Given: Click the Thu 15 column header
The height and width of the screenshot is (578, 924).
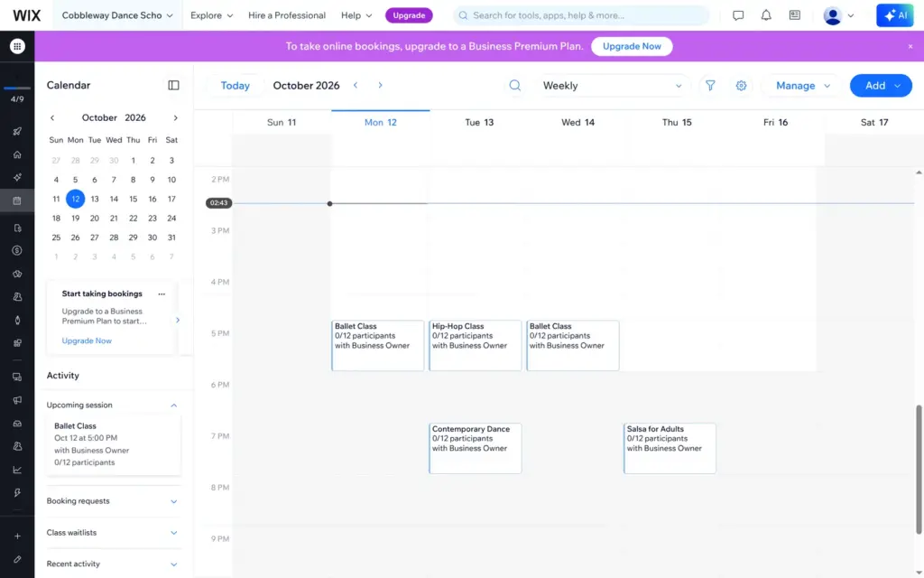Looking at the screenshot, I should pos(677,123).
